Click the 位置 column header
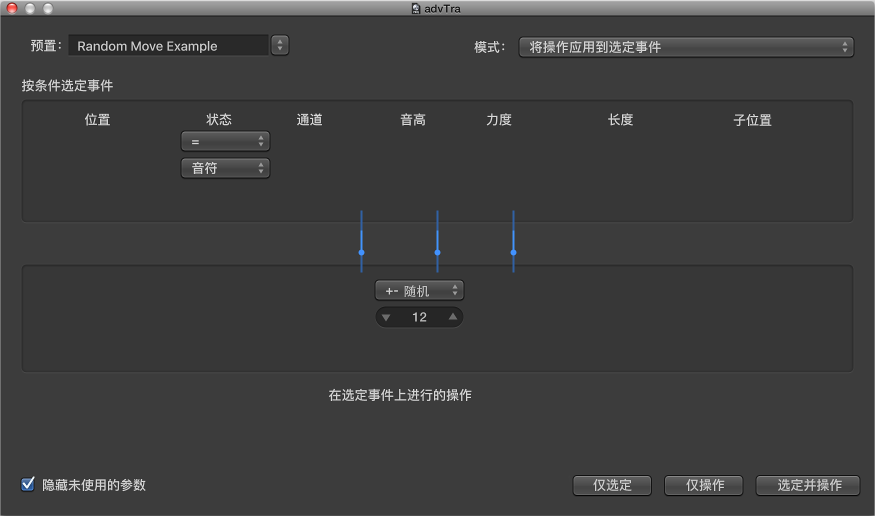The width and height of the screenshot is (878, 518). pos(97,120)
